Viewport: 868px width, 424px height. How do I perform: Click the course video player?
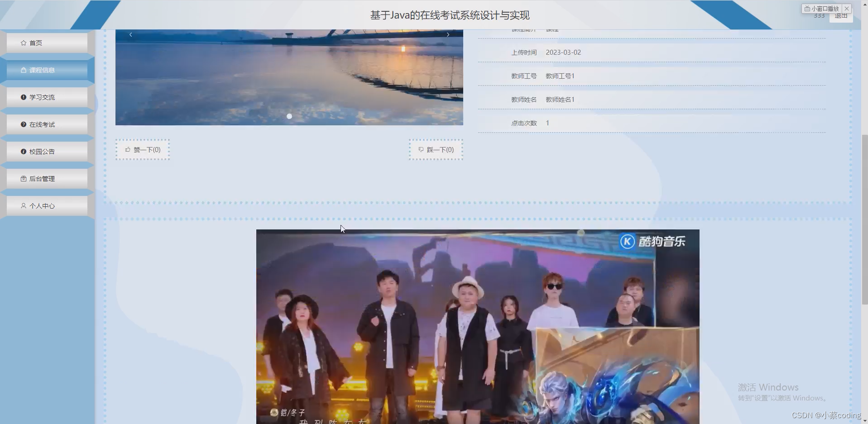tap(478, 327)
